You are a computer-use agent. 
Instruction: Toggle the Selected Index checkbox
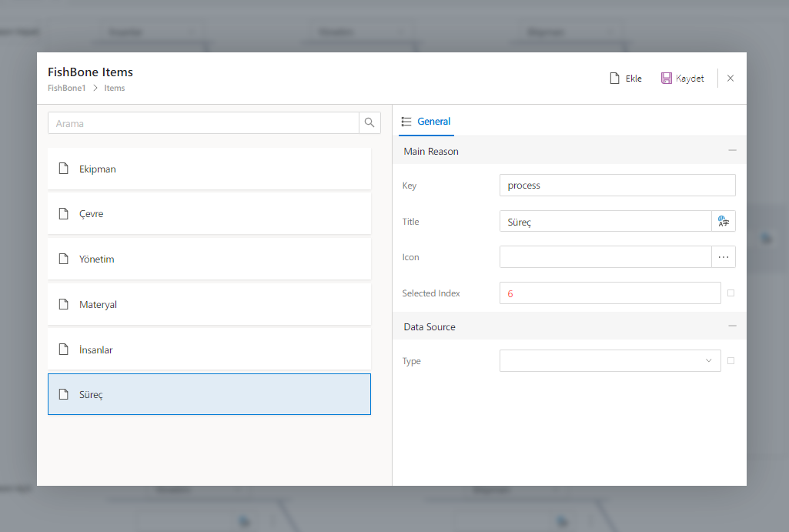pos(730,293)
